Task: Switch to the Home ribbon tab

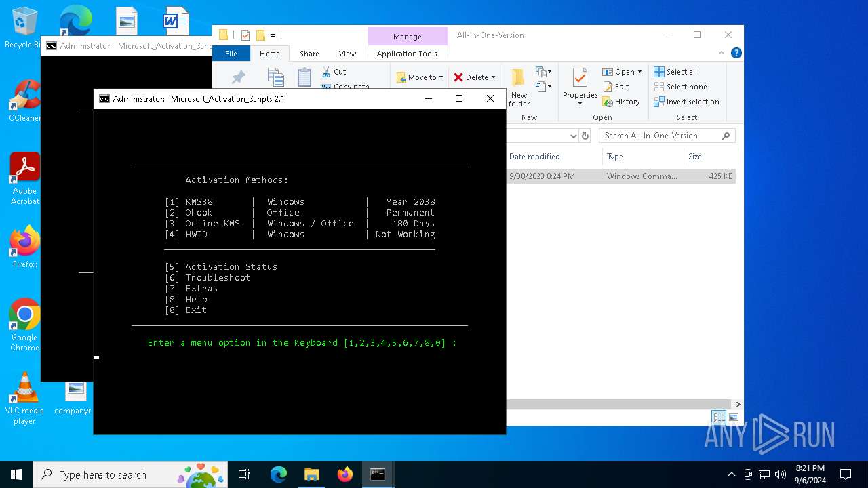Action: click(269, 54)
